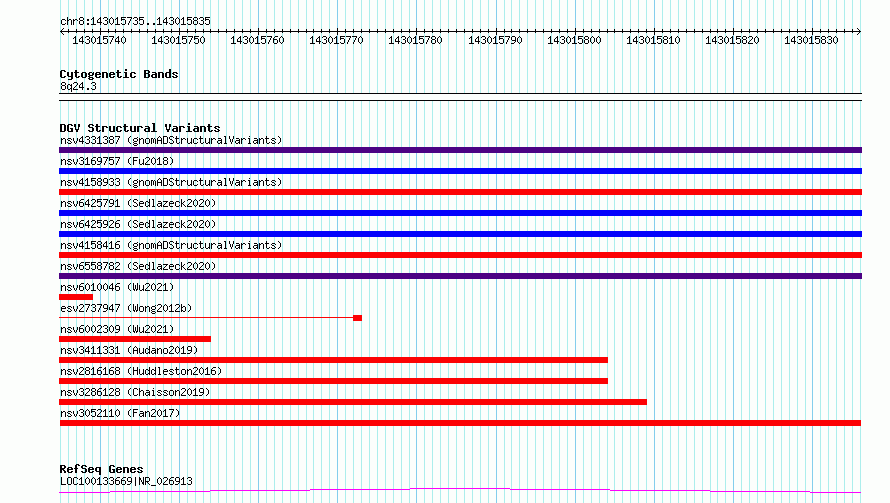
Task: Click the ruler's left end arrow
Action: [x=62, y=31]
